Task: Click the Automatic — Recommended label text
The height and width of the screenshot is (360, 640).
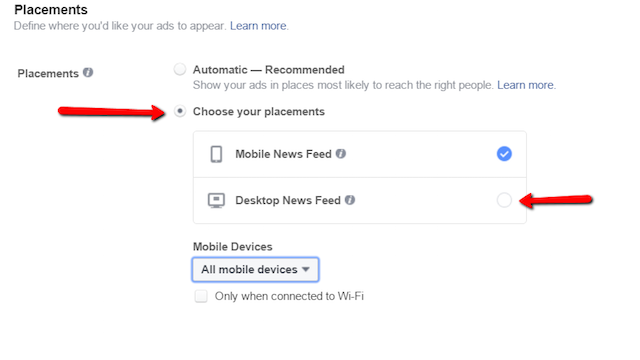Action: tap(269, 70)
